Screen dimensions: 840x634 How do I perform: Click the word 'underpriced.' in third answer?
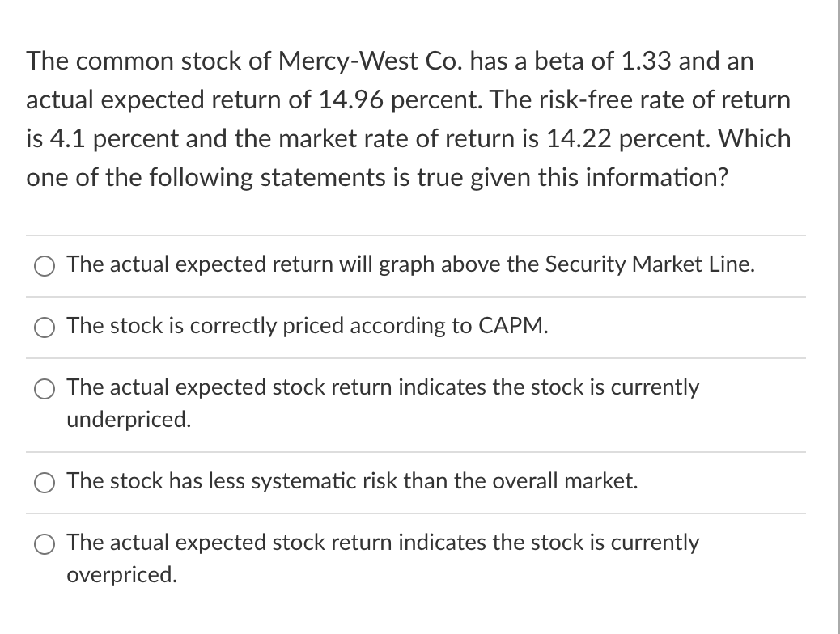129,419
